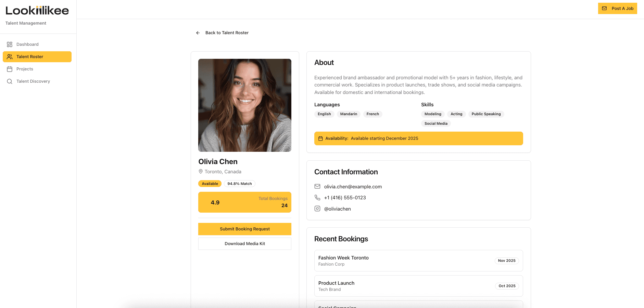Click the phone icon in Contact Information

coord(317,198)
